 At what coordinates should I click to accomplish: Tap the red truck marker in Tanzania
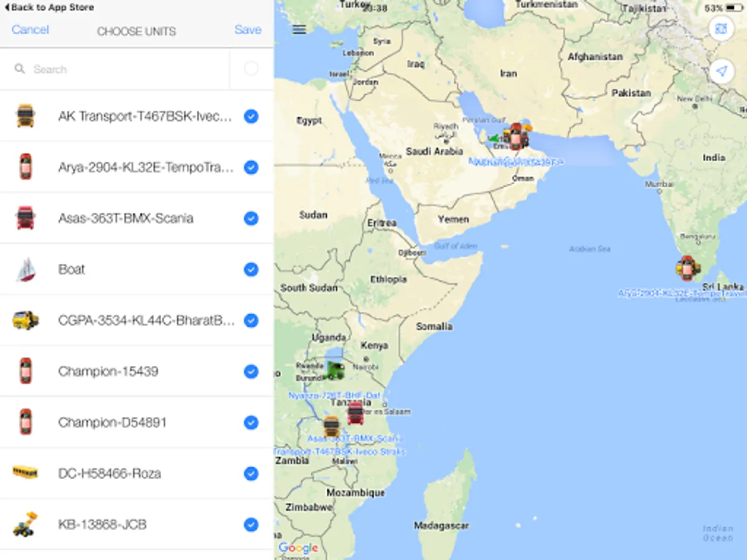(355, 413)
